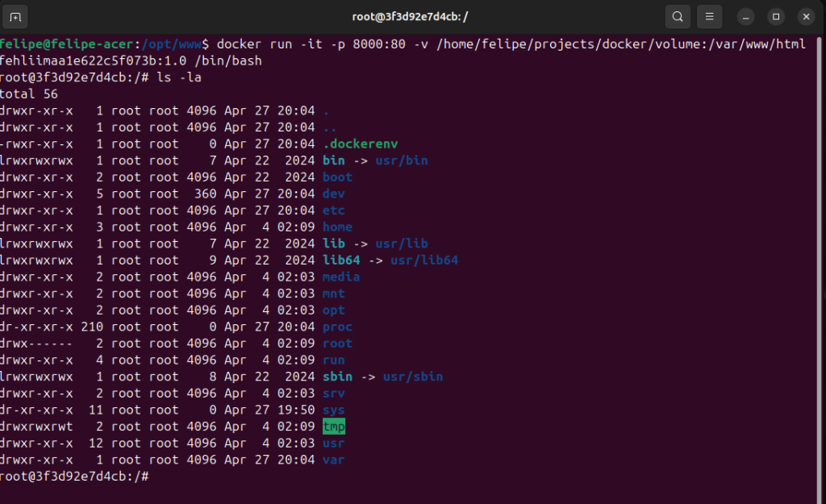Screen dimensions: 826x504
Task: Click the .dockerenv file name
Action: point(360,144)
